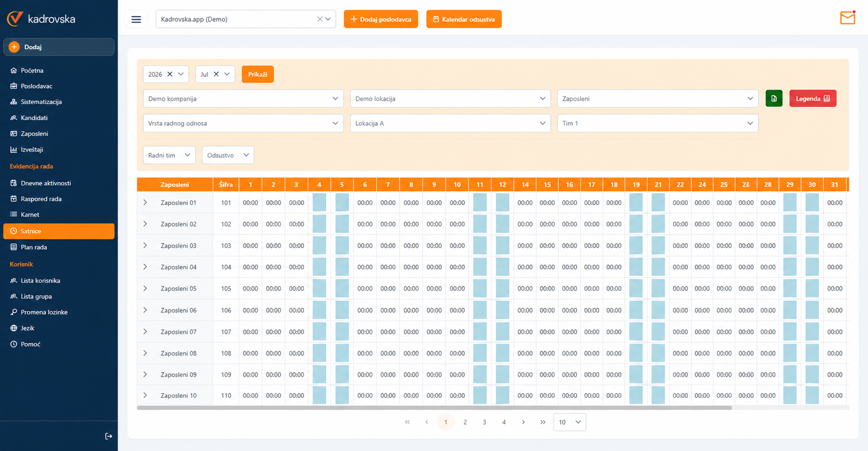Open the mail envelope notifications icon

coord(848,18)
